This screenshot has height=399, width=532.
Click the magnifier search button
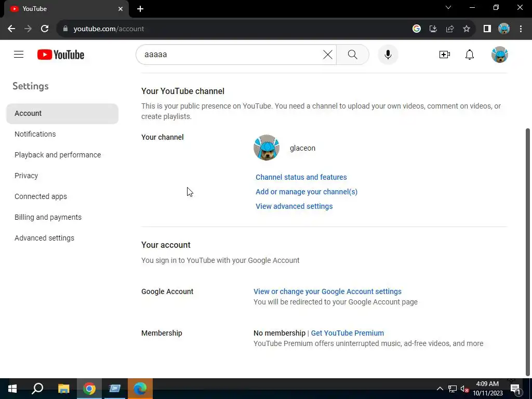(353, 54)
